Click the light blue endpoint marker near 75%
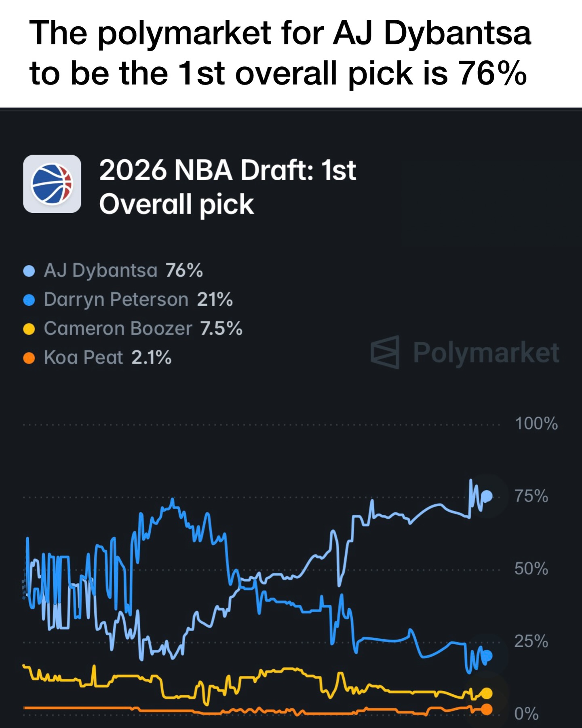Image resolution: width=582 pixels, height=728 pixels. tap(487, 496)
